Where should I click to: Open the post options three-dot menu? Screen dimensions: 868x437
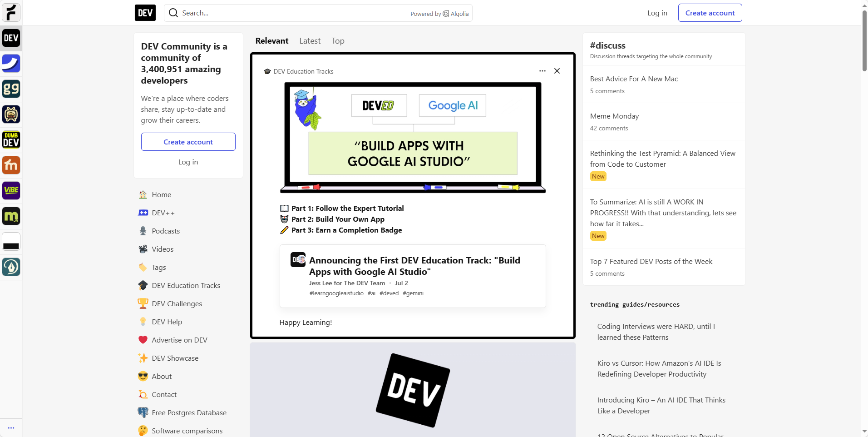542,71
